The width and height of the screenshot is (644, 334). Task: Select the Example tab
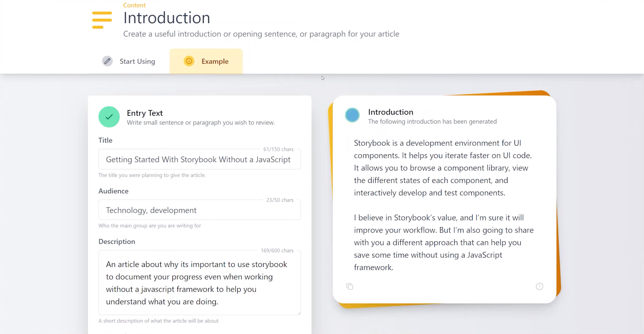point(215,61)
